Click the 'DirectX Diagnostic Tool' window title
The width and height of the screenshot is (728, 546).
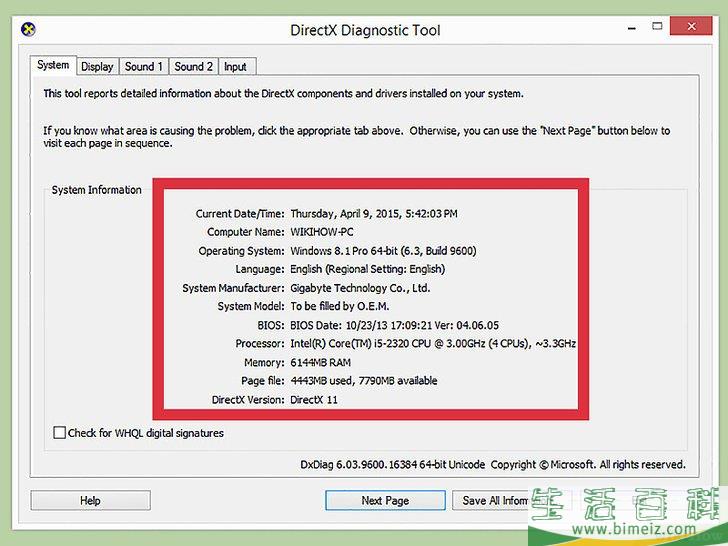[x=365, y=30]
